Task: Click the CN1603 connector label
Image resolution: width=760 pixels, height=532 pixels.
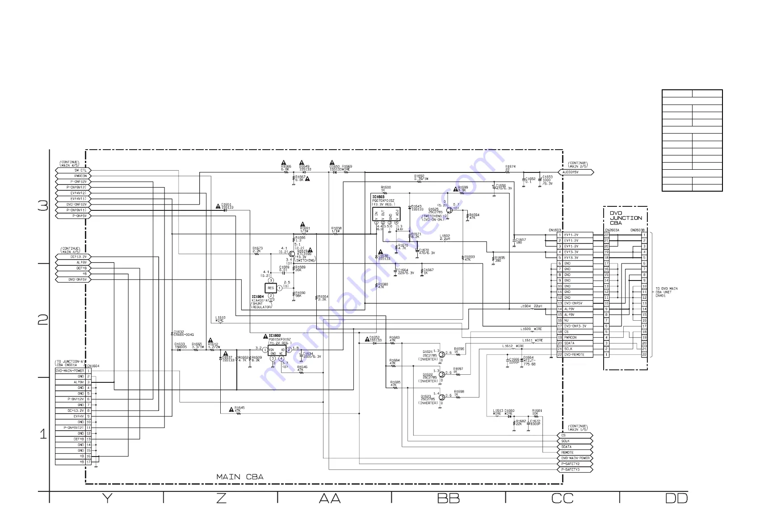Action: 554,230
